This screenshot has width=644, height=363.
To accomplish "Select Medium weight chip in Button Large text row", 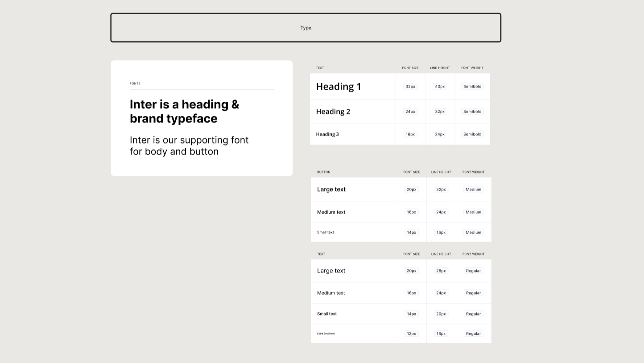I will [x=473, y=190].
